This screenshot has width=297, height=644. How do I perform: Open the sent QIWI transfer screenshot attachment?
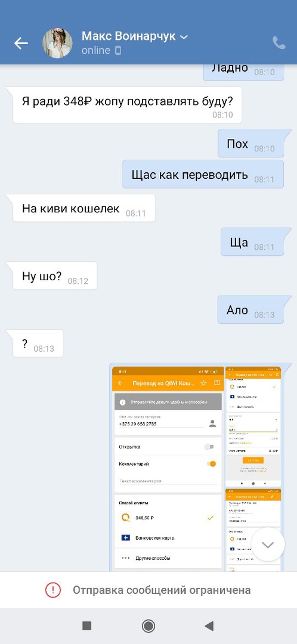(196, 467)
